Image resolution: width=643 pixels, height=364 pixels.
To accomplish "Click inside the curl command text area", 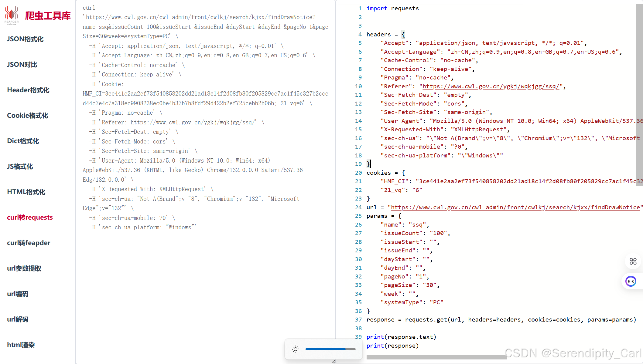I will click(205, 273).
